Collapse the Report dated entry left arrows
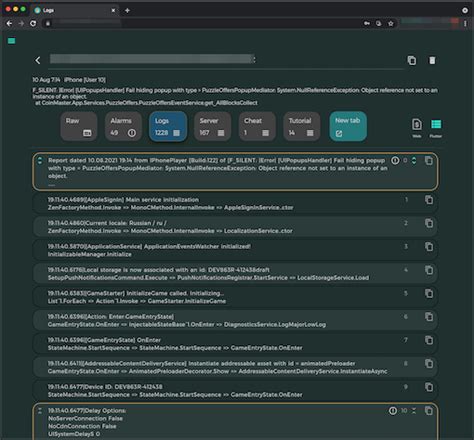This screenshot has width=474, height=440. [x=40, y=160]
